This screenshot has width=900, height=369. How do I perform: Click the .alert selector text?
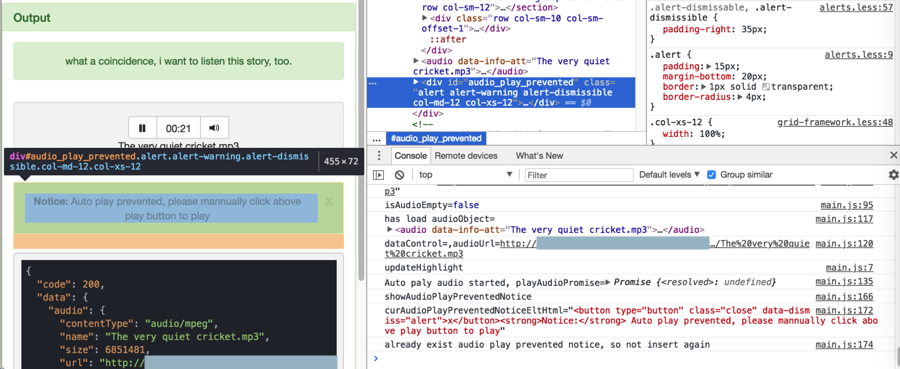[x=665, y=56]
